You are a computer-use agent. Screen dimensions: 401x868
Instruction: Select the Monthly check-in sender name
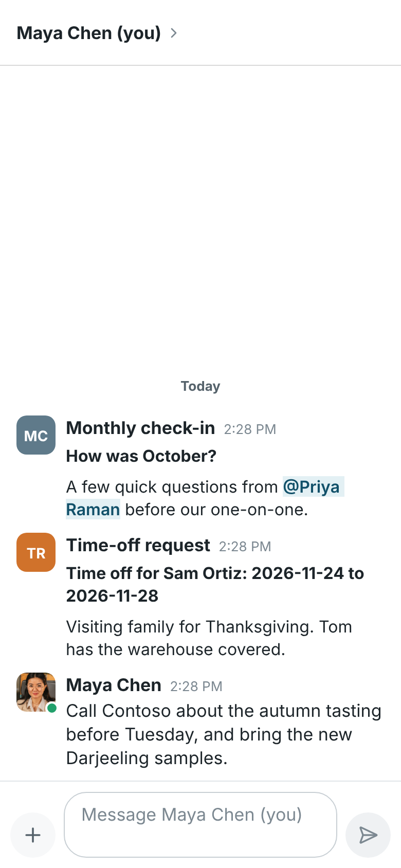(140, 428)
